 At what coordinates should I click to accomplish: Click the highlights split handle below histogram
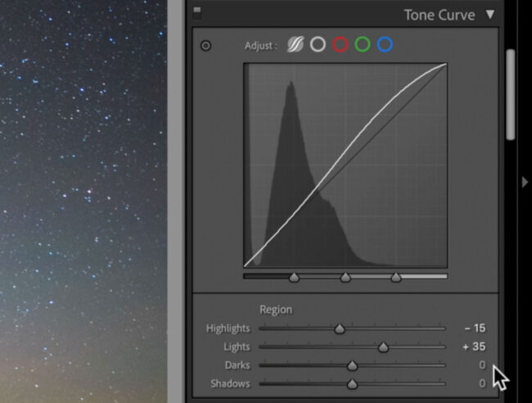(x=396, y=278)
